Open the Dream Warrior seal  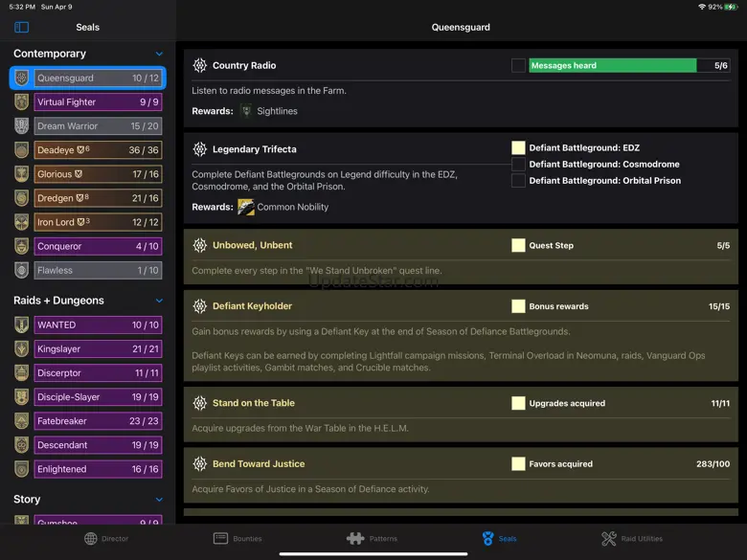tap(98, 126)
